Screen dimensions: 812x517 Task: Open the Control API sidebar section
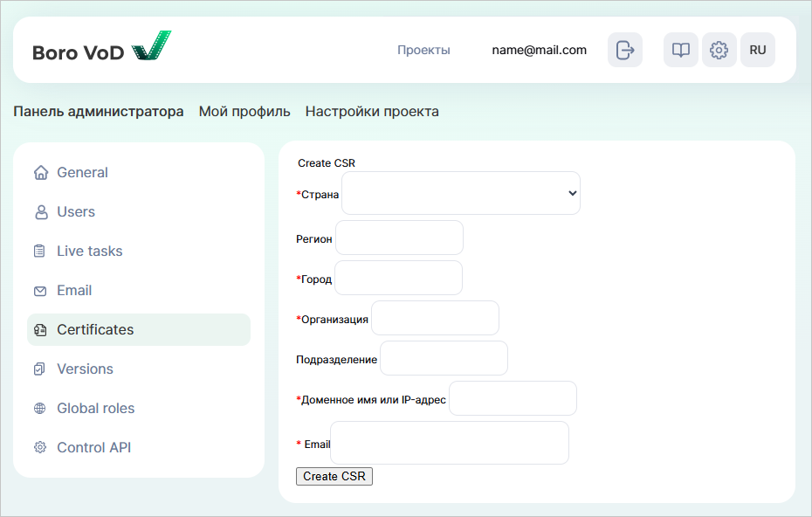pos(139,448)
